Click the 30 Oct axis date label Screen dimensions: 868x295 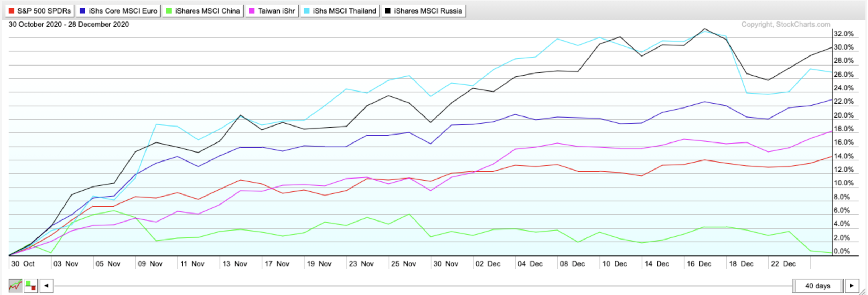click(x=23, y=264)
